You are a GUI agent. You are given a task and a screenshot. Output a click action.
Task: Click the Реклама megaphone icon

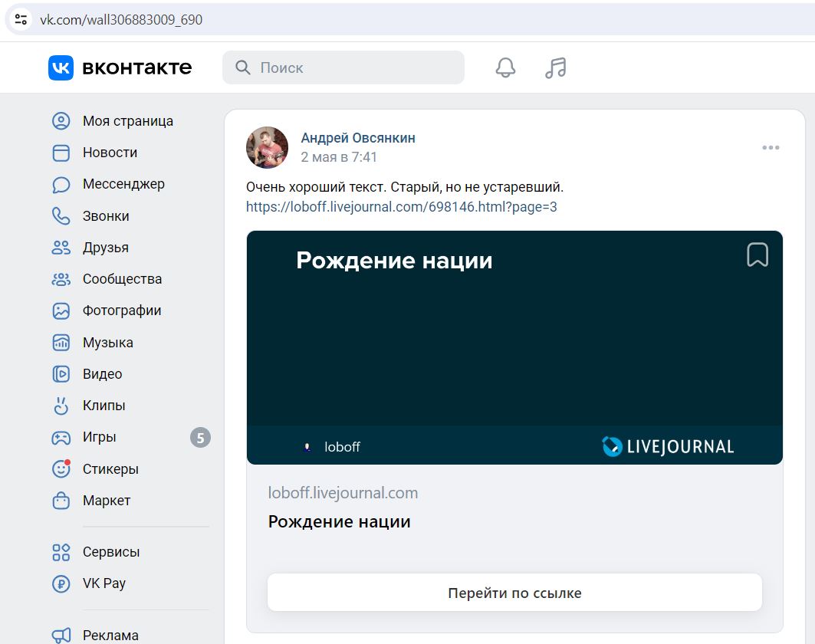pyautogui.click(x=61, y=635)
